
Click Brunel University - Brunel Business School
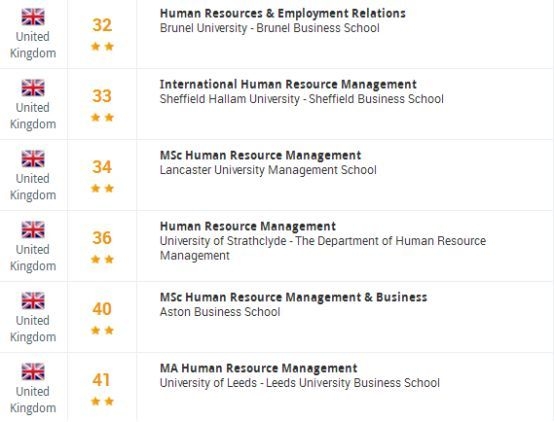pos(270,28)
